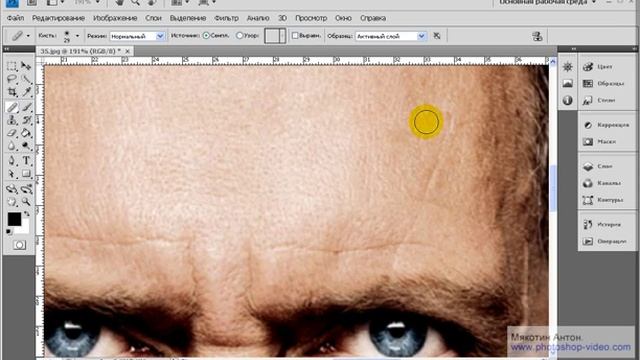
Task: Select the Eyedropper tool
Action: click(27, 92)
